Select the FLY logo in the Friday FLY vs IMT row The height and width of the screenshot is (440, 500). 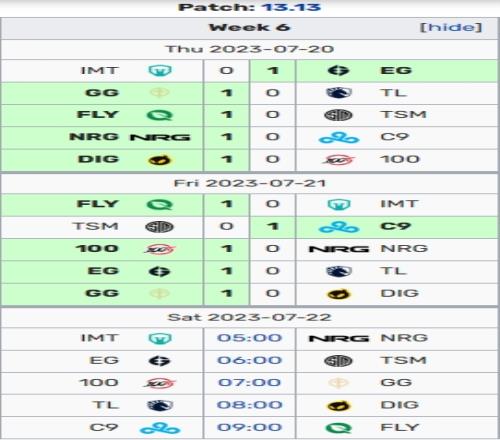(x=160, y=204)
